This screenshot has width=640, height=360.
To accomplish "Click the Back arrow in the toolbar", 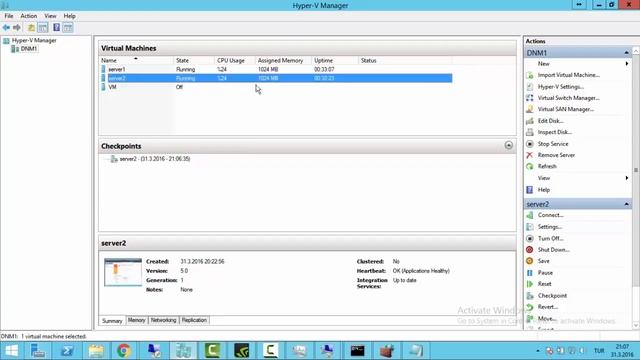I will coord(6,28).
